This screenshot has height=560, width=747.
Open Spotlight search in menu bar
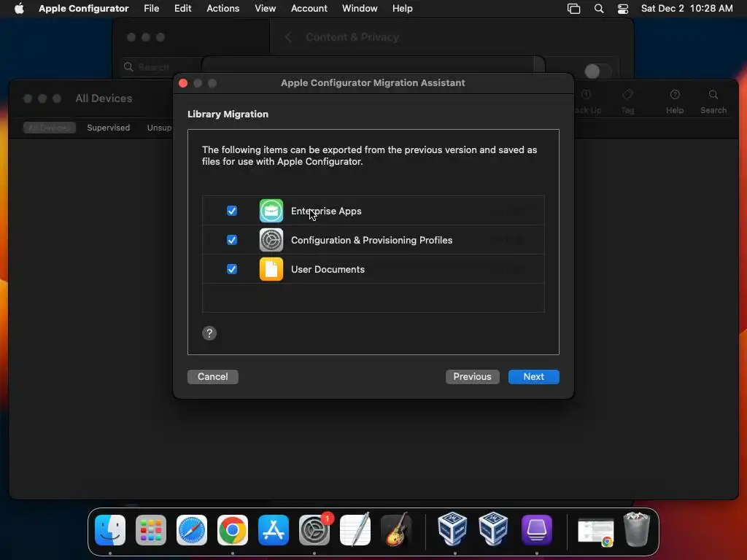pyautogui.click(x=599, y=9)
